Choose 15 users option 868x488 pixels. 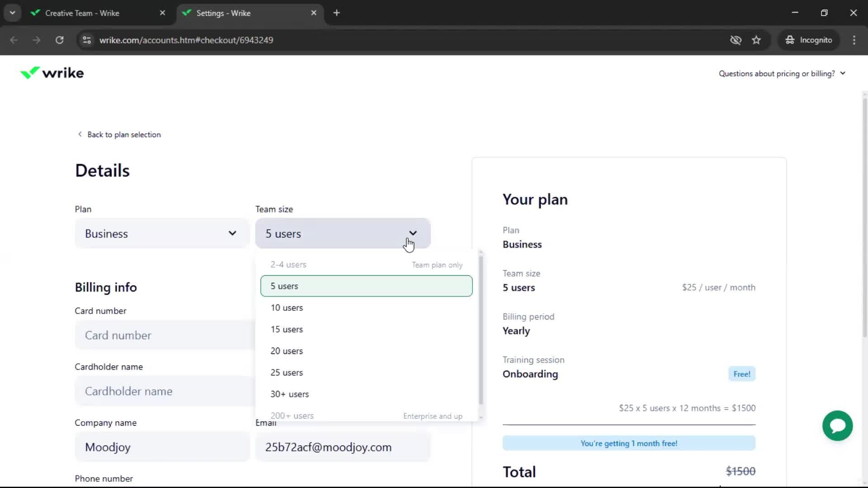pyautogui.click(x=366, y=329)
